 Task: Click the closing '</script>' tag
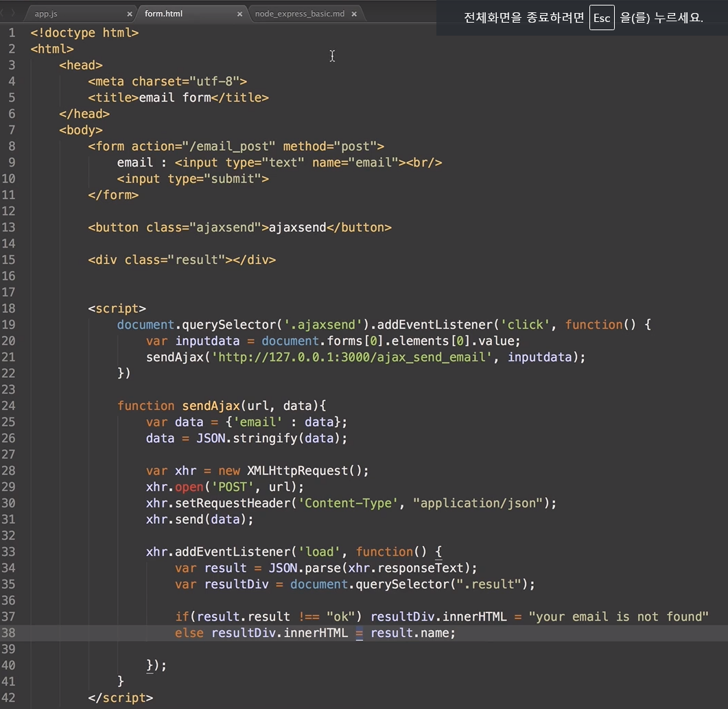121,698
